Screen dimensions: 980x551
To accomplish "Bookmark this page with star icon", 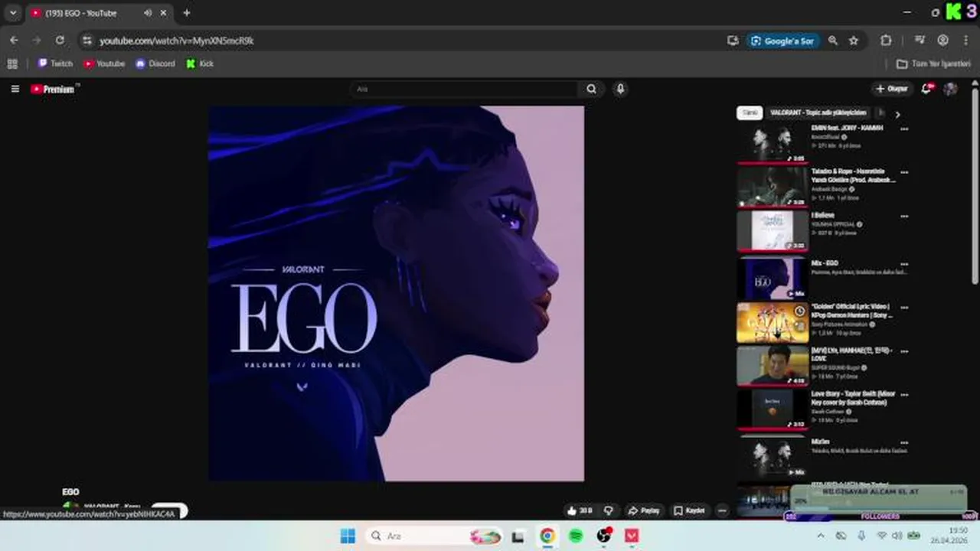I will tap(854, 41).
